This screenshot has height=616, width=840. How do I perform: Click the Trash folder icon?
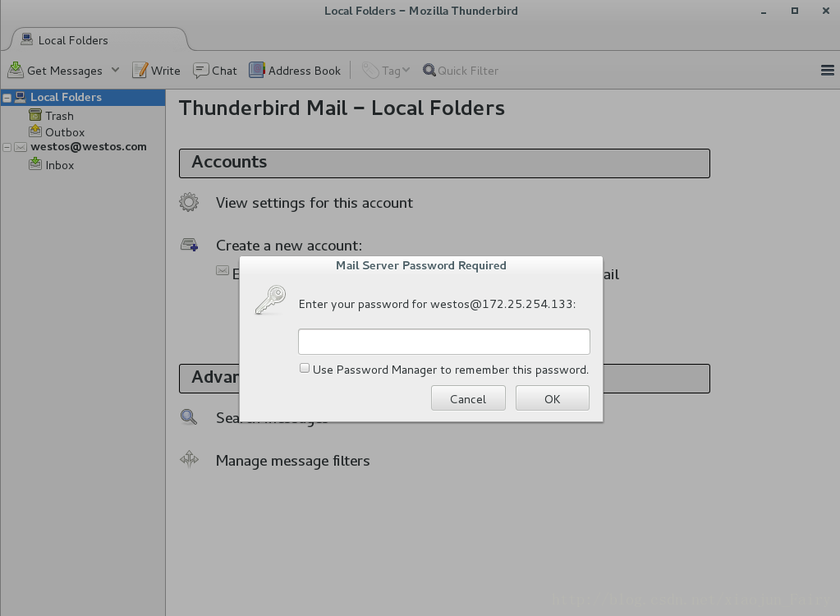pos(35,115)
